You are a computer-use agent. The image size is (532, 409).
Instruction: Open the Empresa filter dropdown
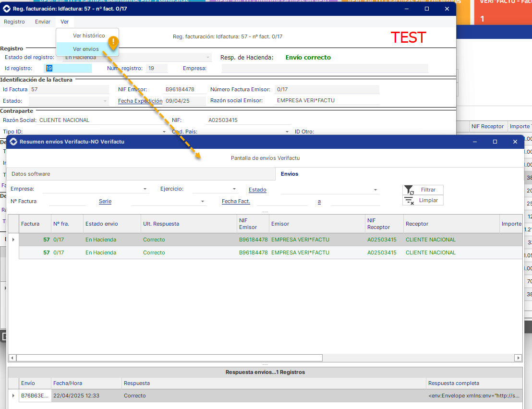coord(145,189)
